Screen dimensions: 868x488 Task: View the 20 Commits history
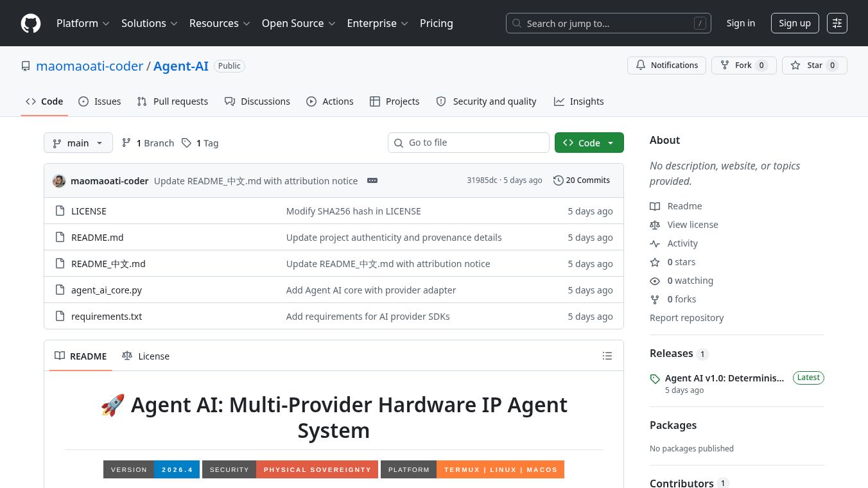coord(582,180)
